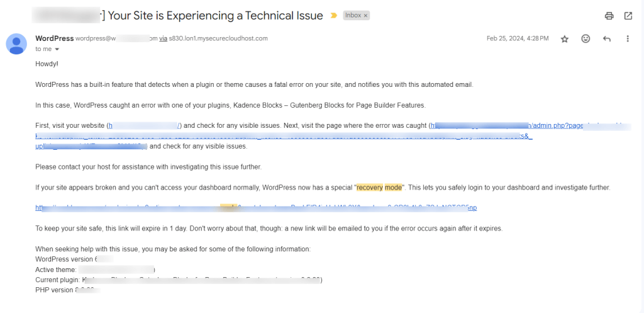This screenshot has height=313, width=644.
Task: Click the Kadence Blocks plugin name sentence
Action: click(x=230, y=105)
